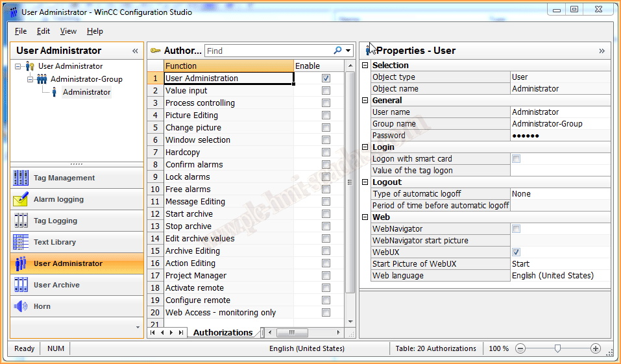
Task: Select the Administrator-Group icon in tree
Action: pos(42,79)
